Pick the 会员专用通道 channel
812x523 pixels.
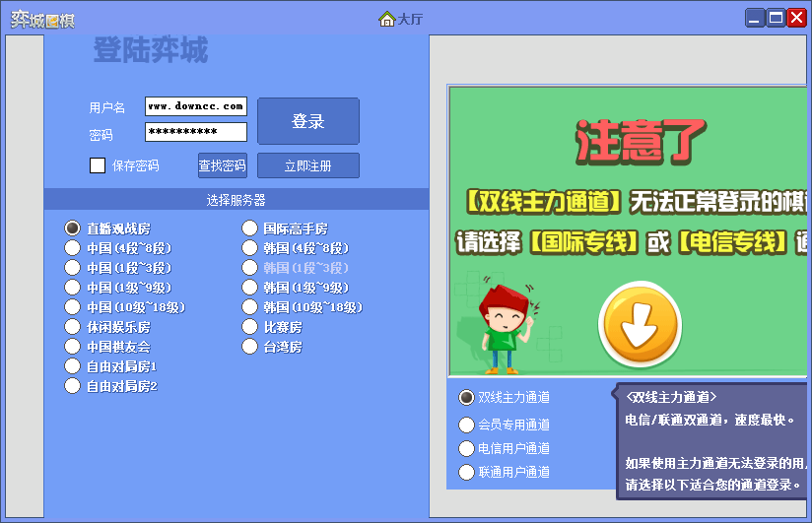tap(467, 425)
